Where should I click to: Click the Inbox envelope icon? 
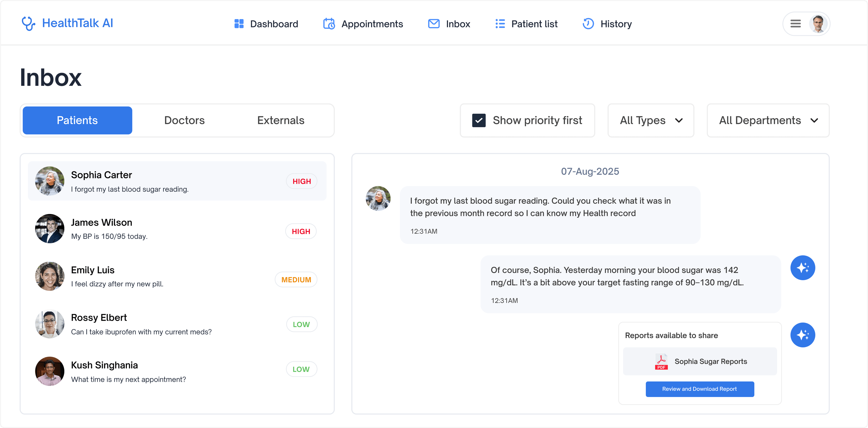[434, 24]
